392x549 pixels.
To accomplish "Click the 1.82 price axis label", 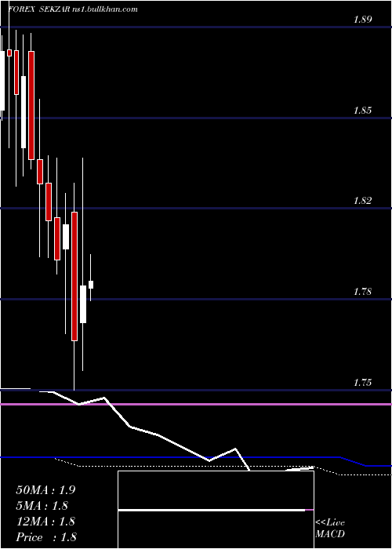I will pos(362,201).
